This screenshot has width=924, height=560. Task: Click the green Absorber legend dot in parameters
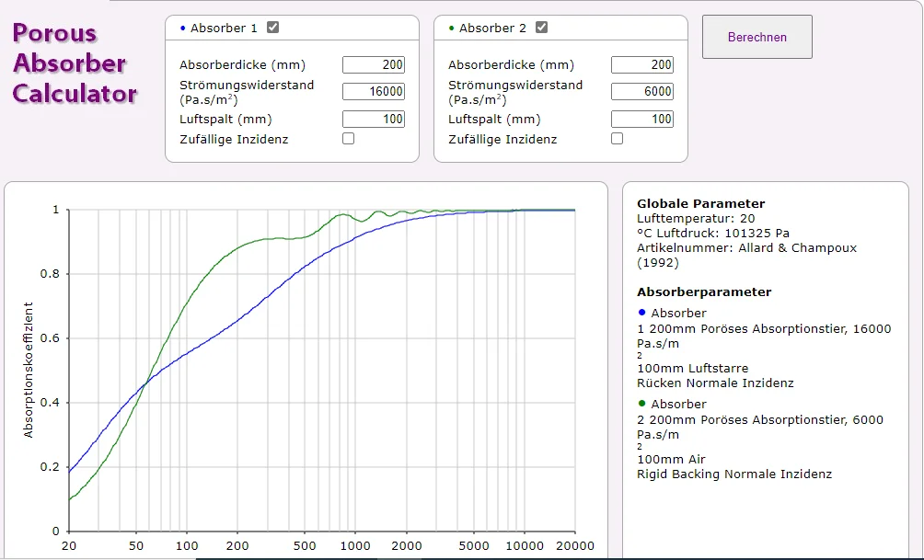[x=642, y=404]
